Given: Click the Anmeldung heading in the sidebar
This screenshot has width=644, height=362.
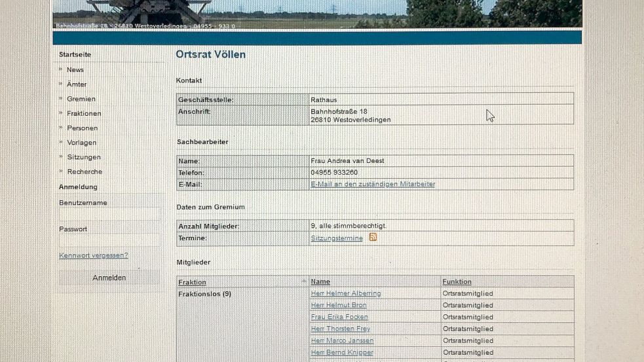Looking at the screenshot, I should point(78,187).
